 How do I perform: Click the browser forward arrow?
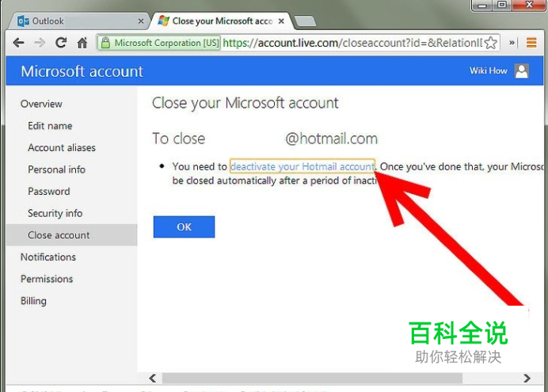coord(40,43)
